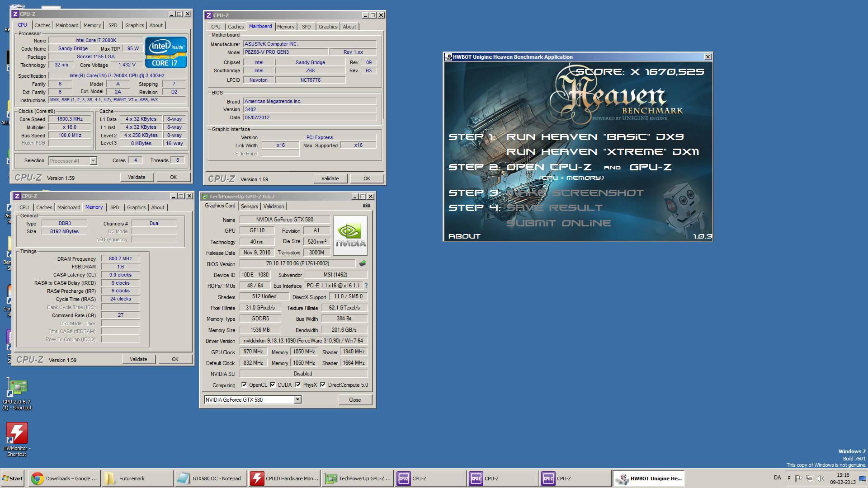Click the BIOS version 3402 field
This screenshot has height=488, width=868.
point(310,109)
